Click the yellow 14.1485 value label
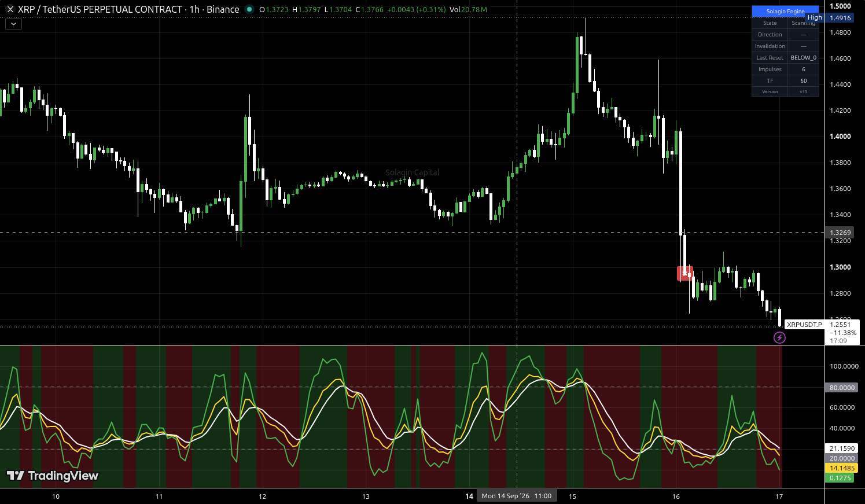This screenshot has height=504, width=865. 842,468
